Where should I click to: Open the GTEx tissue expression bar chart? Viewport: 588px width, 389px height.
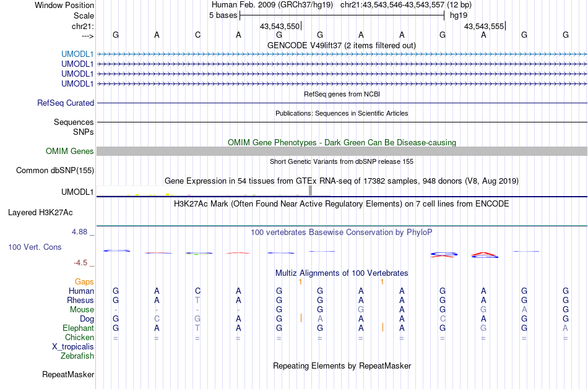tap(213, 190)
